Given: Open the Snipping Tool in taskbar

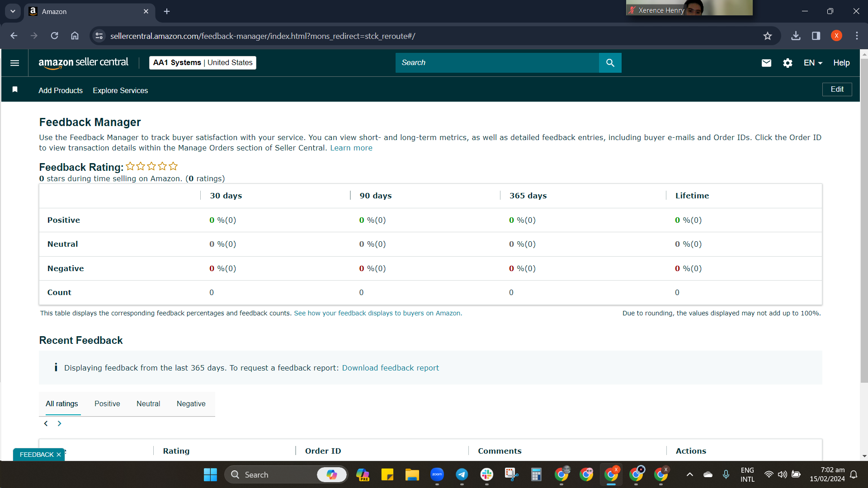Looking at the screenshot, I should 511,474.
